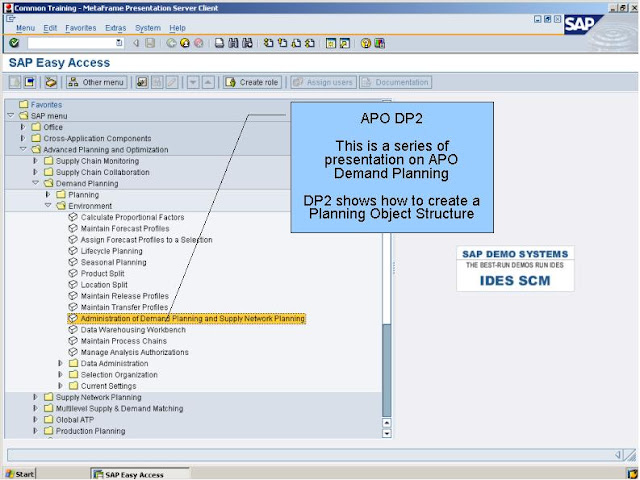Expand the Office folder node
Image resolution: width=640 pixels, height=480 pixels.
[x=23, y=127]
